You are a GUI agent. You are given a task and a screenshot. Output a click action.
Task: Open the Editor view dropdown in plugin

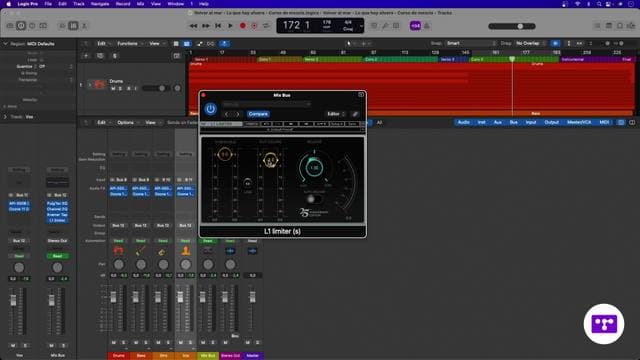[336, 114]
